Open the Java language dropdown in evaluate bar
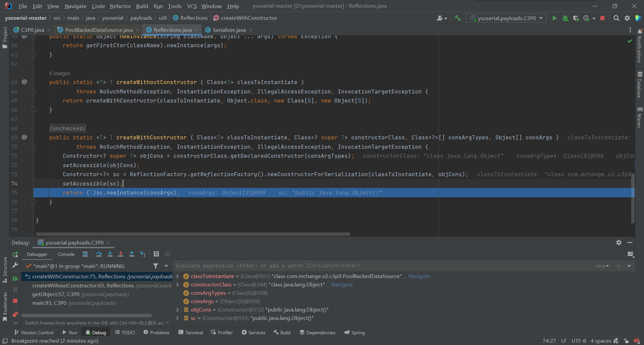 click(x=602, y=266)
